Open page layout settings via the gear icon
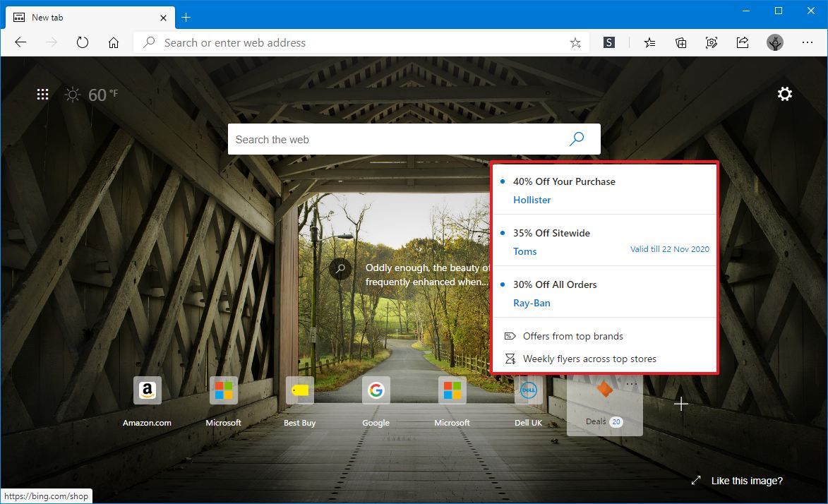The width and height of the screenshot is (828, 504). [x=784, y=94]
